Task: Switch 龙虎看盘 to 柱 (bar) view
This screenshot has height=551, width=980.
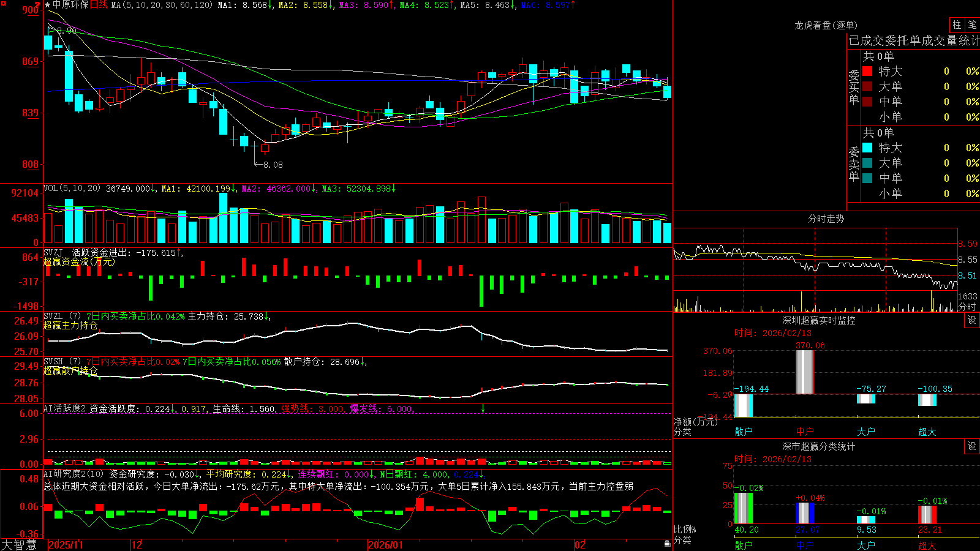Action: tap(957, 24)
